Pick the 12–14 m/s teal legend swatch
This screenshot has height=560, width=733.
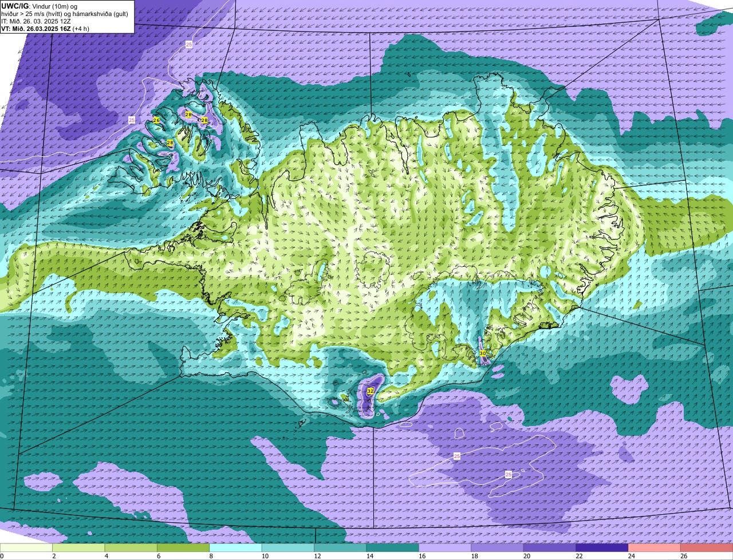(340, 547)
